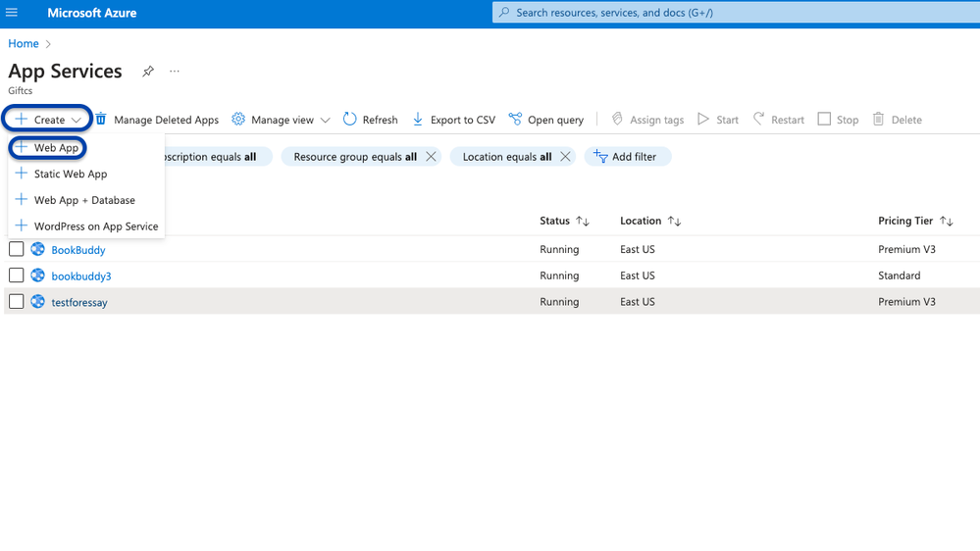Screen dimensions: 980x551
Task: Click the Stop square icon
Action: coord(824,119)
